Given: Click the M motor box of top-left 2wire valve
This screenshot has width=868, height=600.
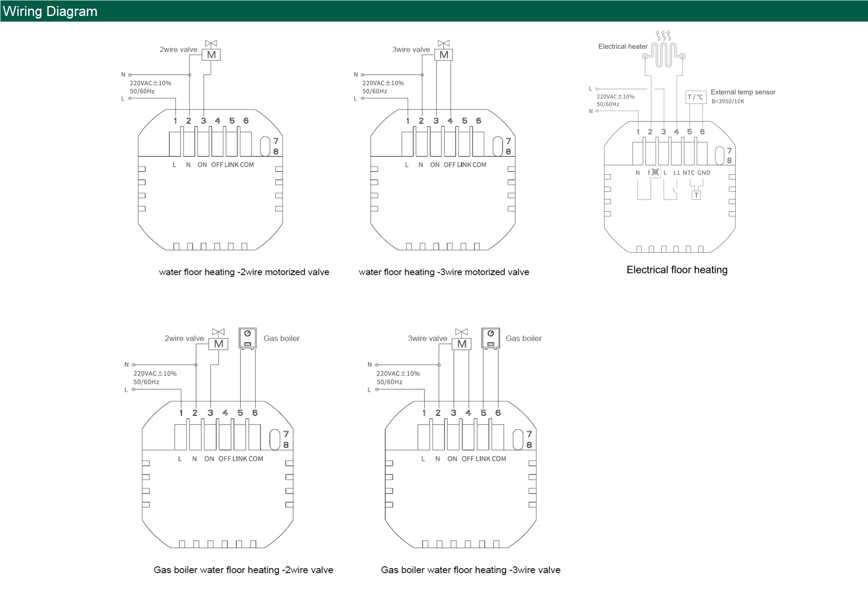Looking at the screenshot, I should [x=211, y=55].
